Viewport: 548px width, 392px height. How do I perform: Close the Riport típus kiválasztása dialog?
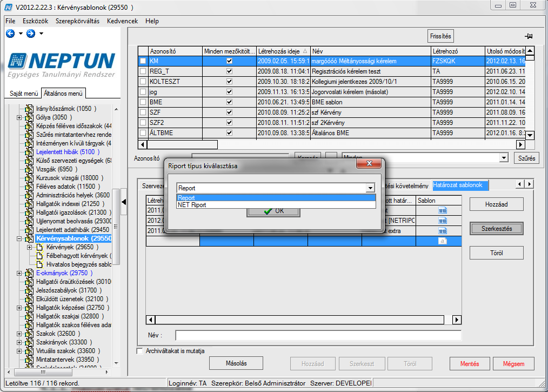click(x=369, y=163)
